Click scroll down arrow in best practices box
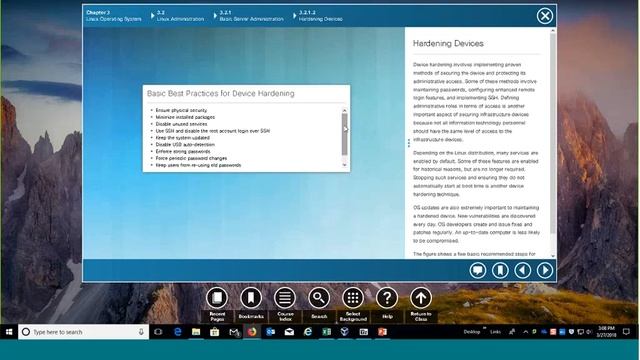 click(344, 165)
